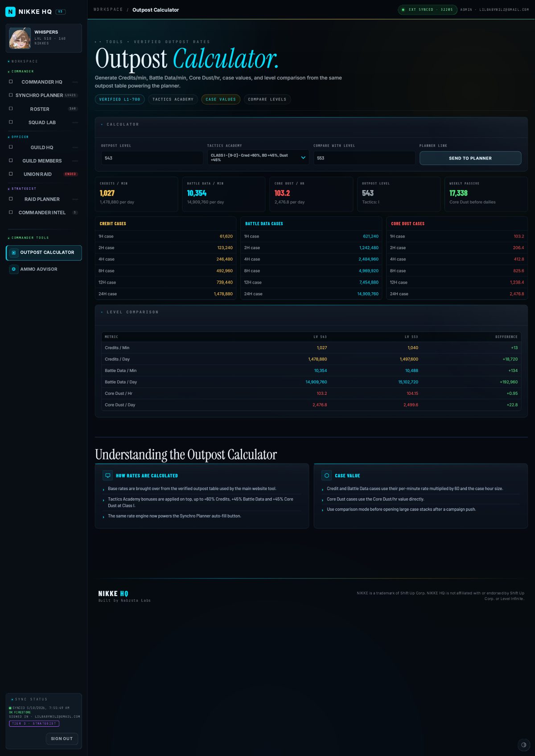
Task: Click the Compare With Level input field
Action: tap(364, 158)
